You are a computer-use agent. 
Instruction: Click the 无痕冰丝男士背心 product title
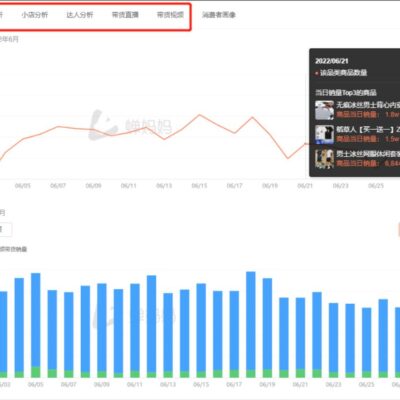[368, 105]
